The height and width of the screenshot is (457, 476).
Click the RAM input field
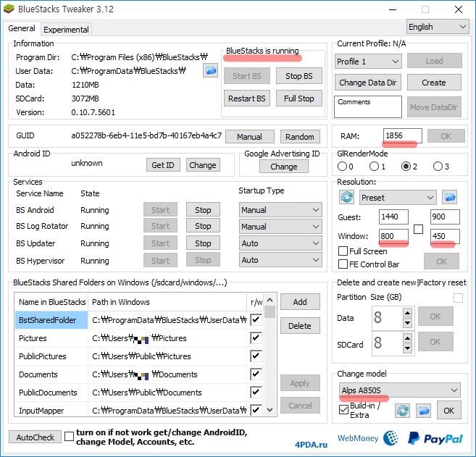tap(403, 135)
